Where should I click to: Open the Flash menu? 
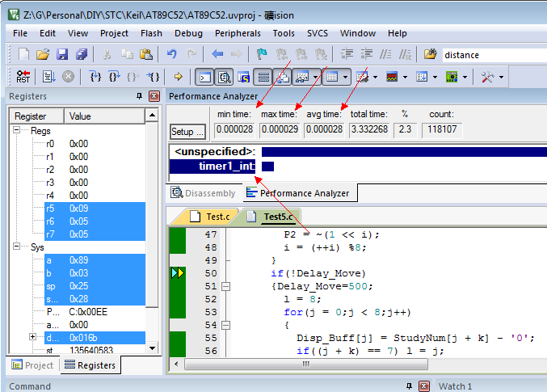(151, 33)
